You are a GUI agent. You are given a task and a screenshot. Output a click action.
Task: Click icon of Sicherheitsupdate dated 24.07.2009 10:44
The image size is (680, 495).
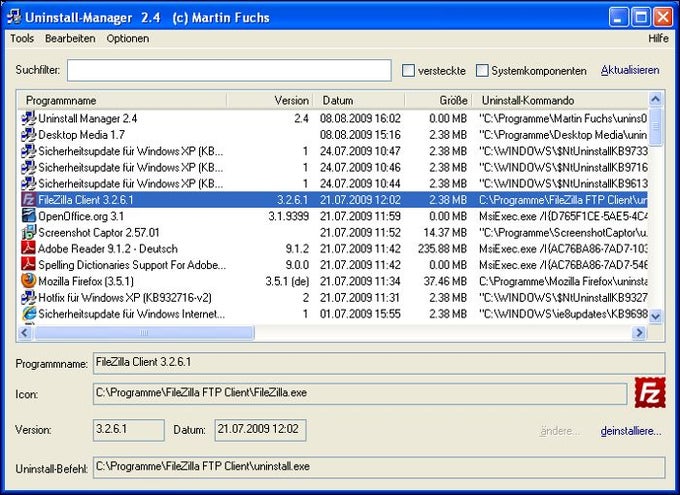click(x=29, y=184)
